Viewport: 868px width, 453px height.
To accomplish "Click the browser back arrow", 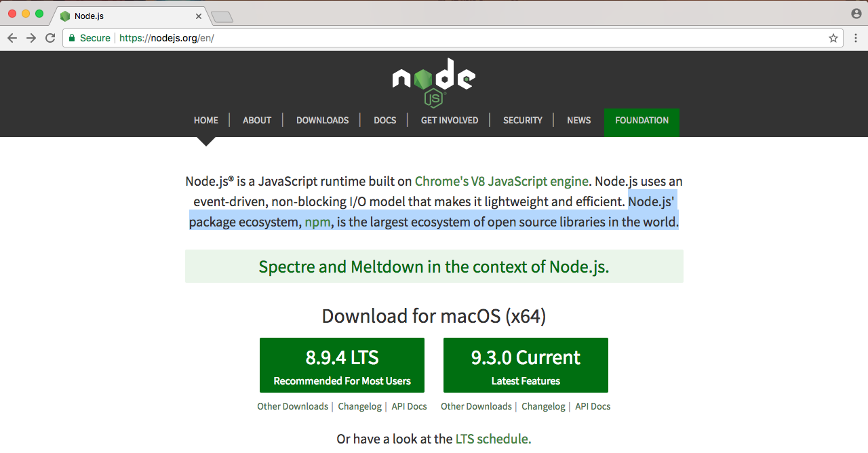I will (x=12, y=38).
